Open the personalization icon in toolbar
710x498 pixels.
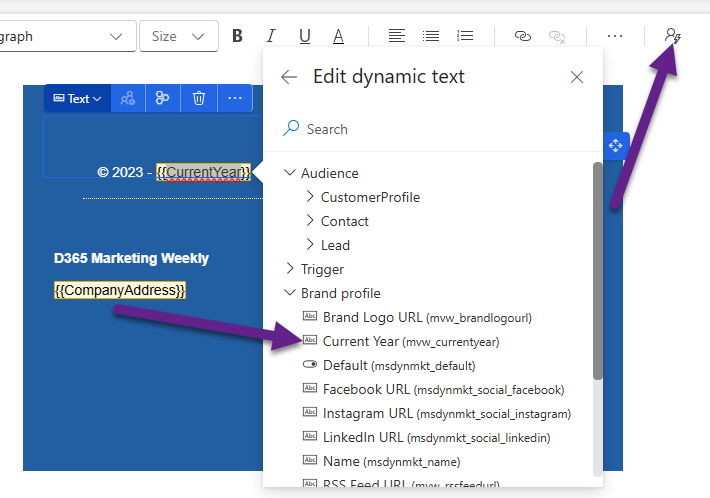click(x=673, y=36)
